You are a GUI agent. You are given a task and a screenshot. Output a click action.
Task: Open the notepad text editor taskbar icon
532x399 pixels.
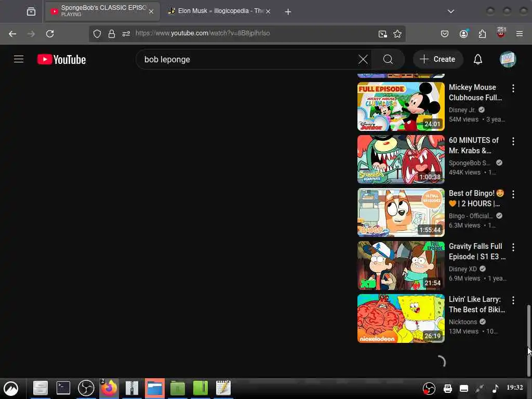223,388
